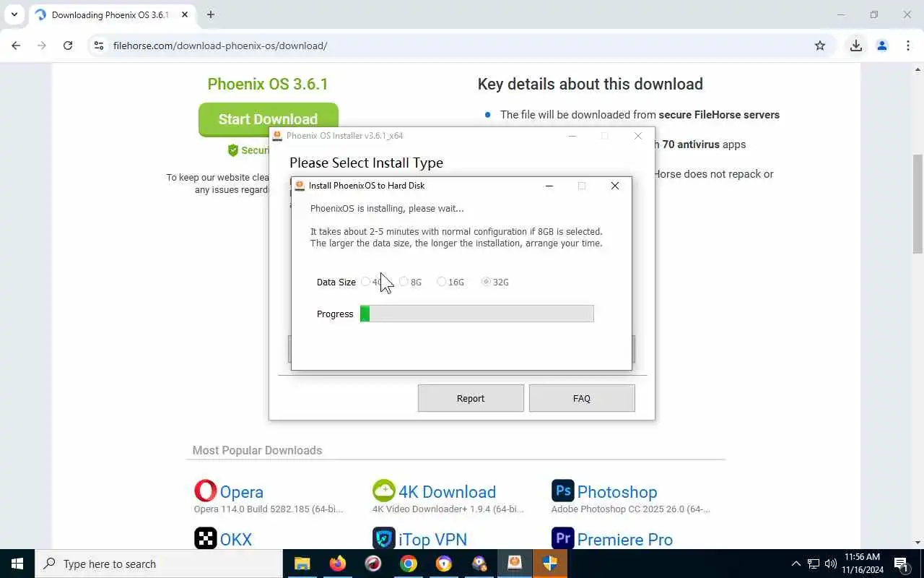The height and width of the screenshot is (578, 924).
Task: Open the purple shield lock taskbar app
Action: pyautogui.click(x=443, y=564)
